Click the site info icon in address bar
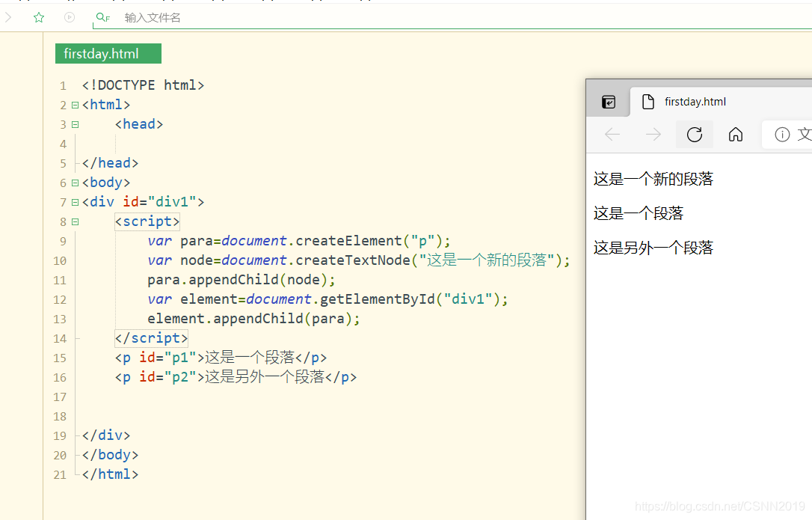The height and width of the screenshot is (520, 812). pos(782,135)
